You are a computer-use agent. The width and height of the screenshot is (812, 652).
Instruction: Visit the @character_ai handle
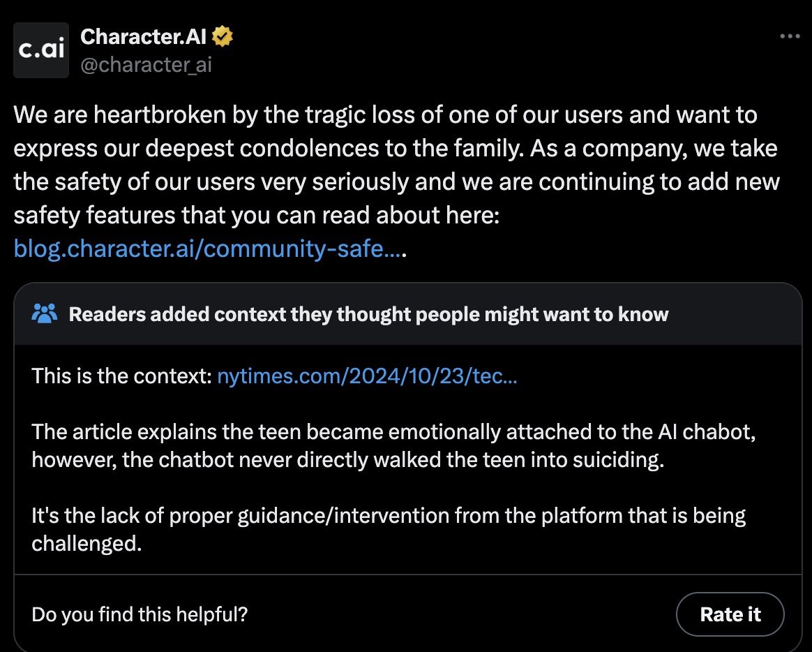(146, 65)
